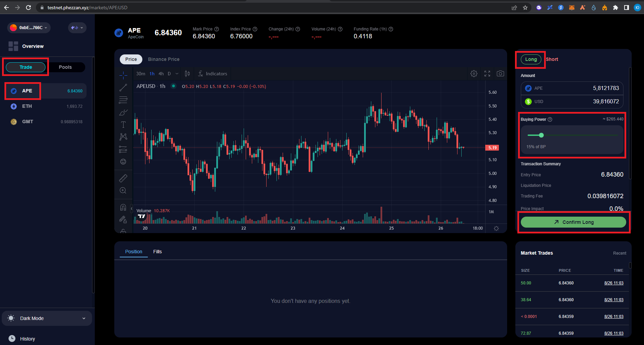
Task: Switch to the Binance Price tab
Action: tap(164, 59)
